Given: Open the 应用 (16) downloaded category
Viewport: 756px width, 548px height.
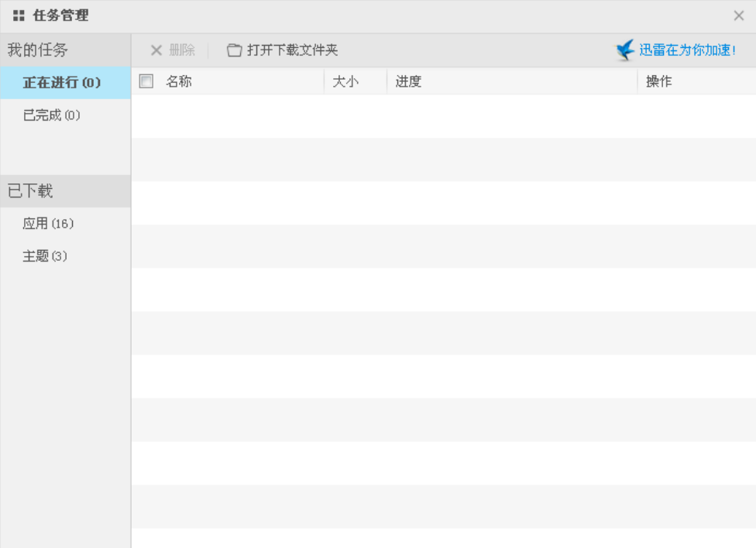Looking at the screenshot, I should click(x=48, y=224).
